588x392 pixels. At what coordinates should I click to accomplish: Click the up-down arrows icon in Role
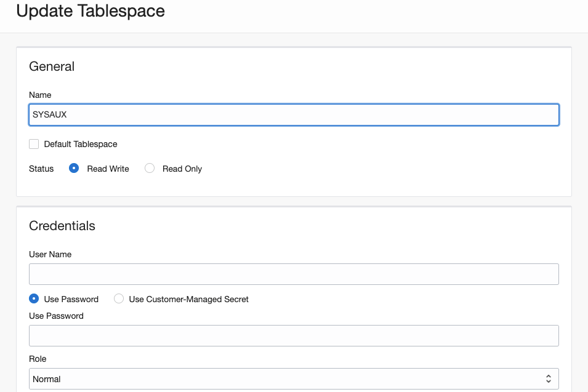pos(548,379)
